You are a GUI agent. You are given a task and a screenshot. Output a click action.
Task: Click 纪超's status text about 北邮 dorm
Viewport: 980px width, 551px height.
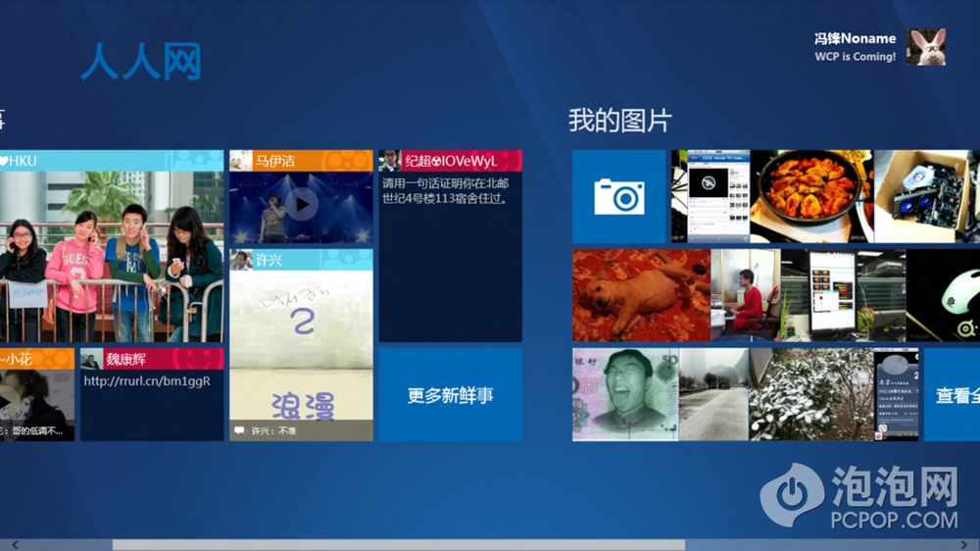click(445, 191)
